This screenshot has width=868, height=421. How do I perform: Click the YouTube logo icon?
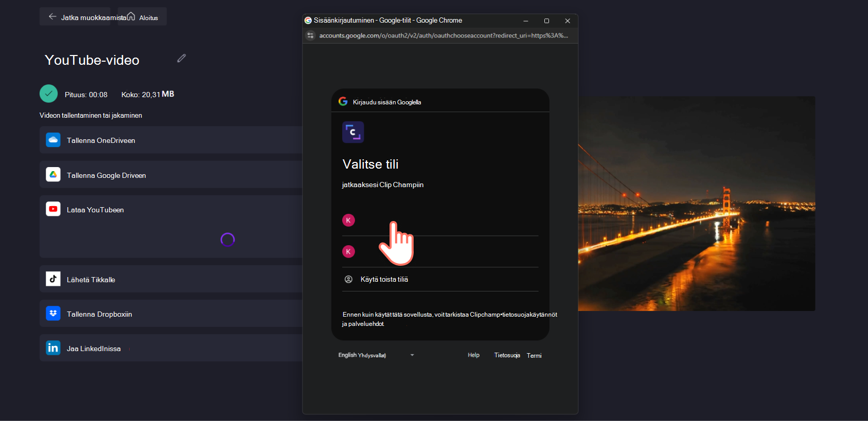pos(53,209)
